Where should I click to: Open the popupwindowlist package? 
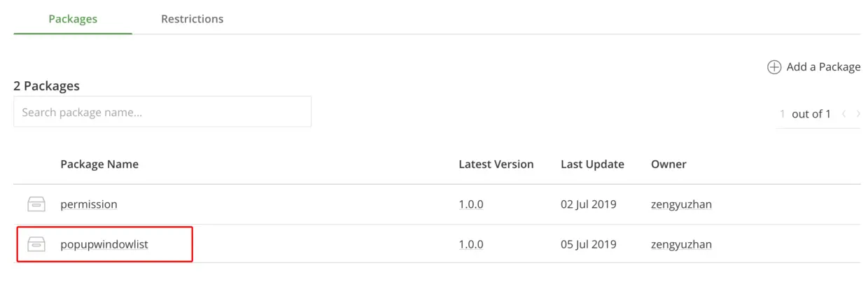tap(104, 245)
